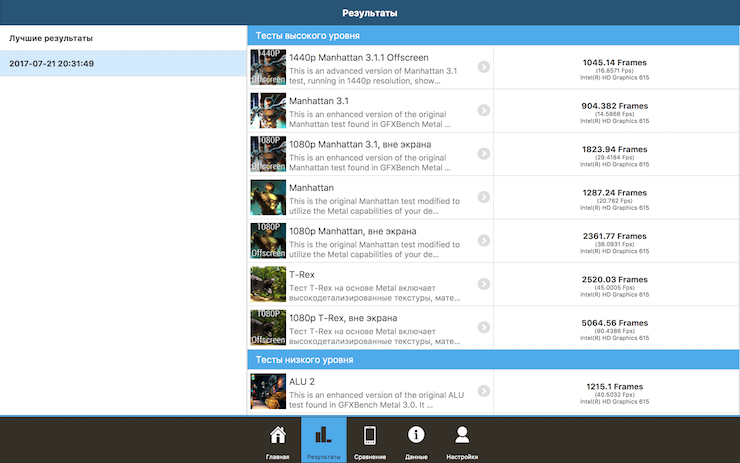Switch to the Сравнение tab

(370, 440)
